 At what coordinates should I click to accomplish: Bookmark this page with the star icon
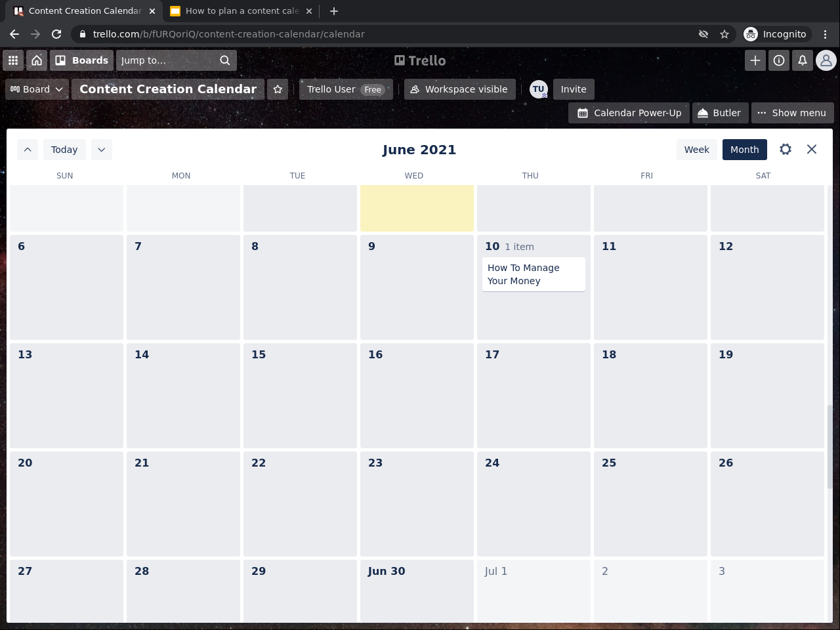[x=724, y=34]
